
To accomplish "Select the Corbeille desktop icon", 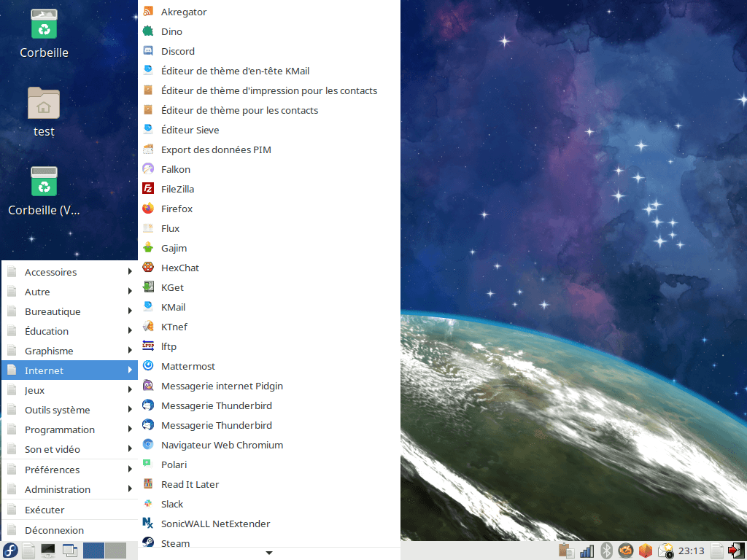I will pos(44,34).
